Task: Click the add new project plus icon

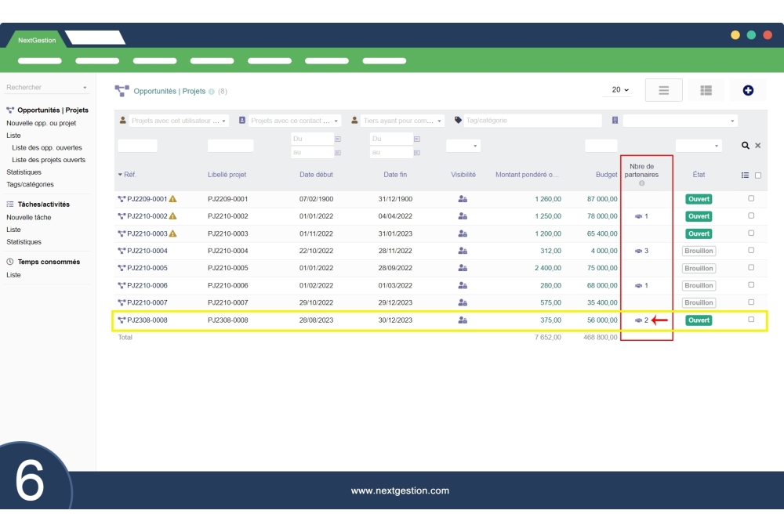Action: 748,90
